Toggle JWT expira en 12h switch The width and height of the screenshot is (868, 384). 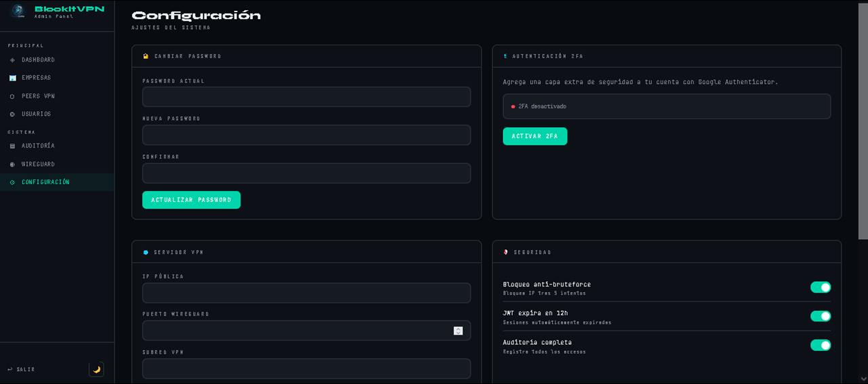coord(821,316)
